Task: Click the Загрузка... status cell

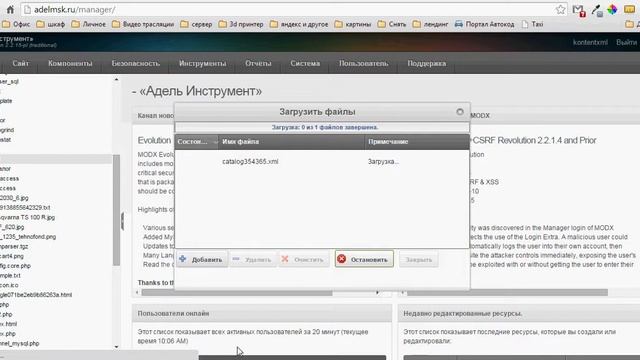Action: pyautogui.click(x=383, y=162)
